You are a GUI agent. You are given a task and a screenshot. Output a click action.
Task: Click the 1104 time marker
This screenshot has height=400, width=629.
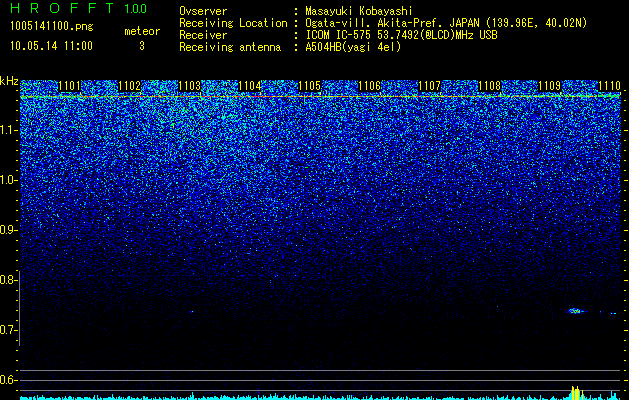[250, 86]
